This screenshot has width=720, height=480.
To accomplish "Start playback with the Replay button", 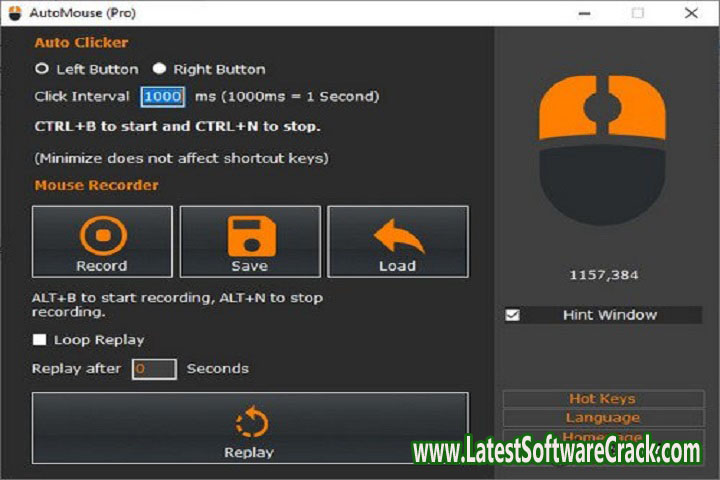I will [249, 428].
